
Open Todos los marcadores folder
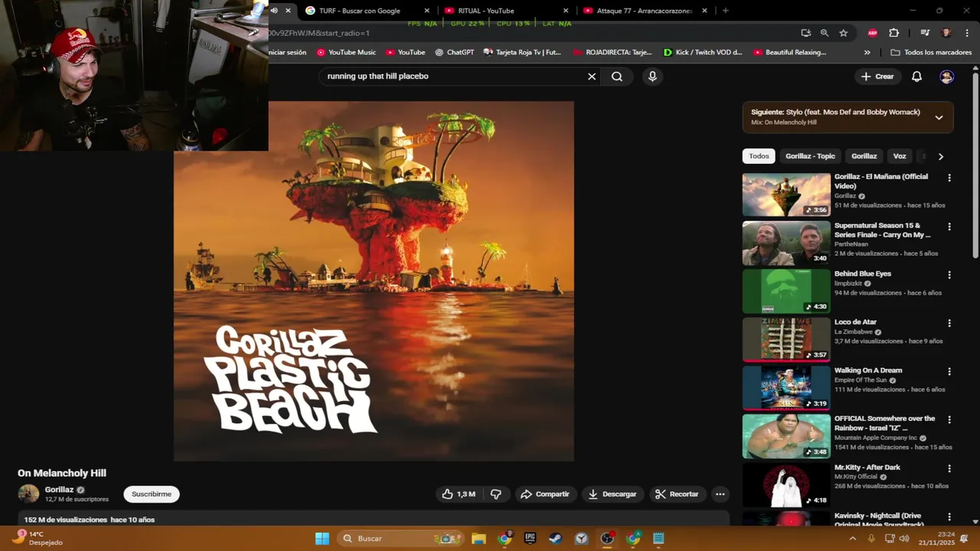[x=931, y=53]
